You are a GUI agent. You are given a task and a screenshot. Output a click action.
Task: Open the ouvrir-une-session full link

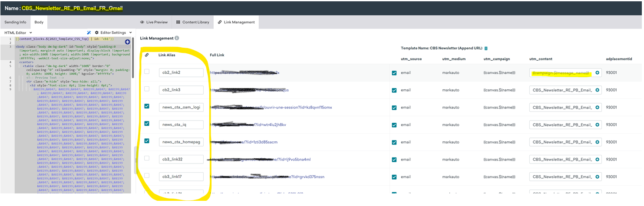point(271,108)
